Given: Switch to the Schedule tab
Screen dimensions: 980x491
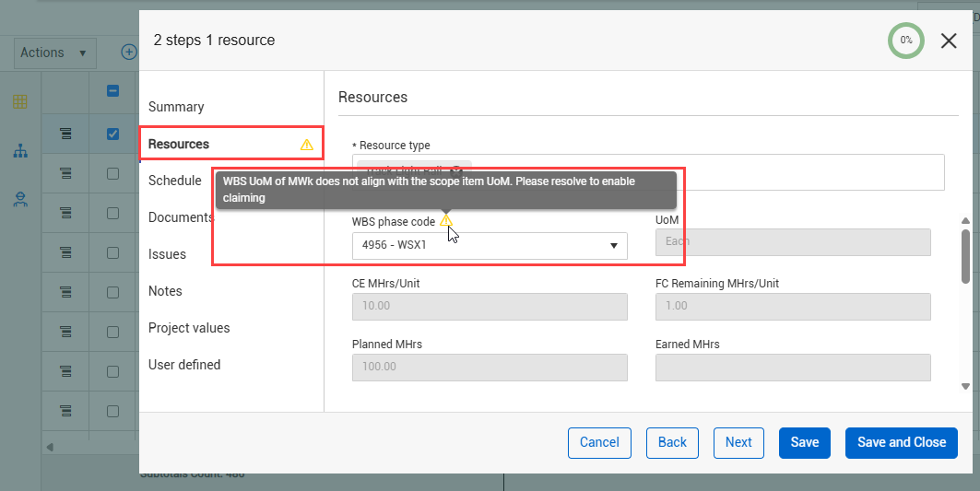Looking at the screenshot, I should pos(175,181).
